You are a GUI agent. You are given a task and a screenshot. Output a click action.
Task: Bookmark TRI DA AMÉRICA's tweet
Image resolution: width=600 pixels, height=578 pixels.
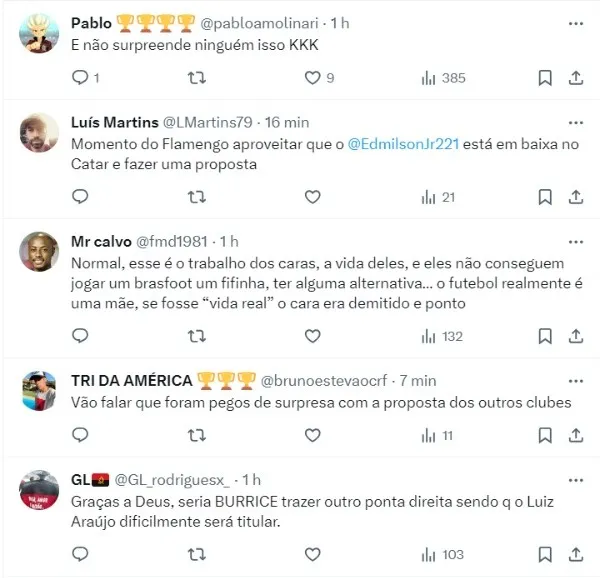coord(545,435)
